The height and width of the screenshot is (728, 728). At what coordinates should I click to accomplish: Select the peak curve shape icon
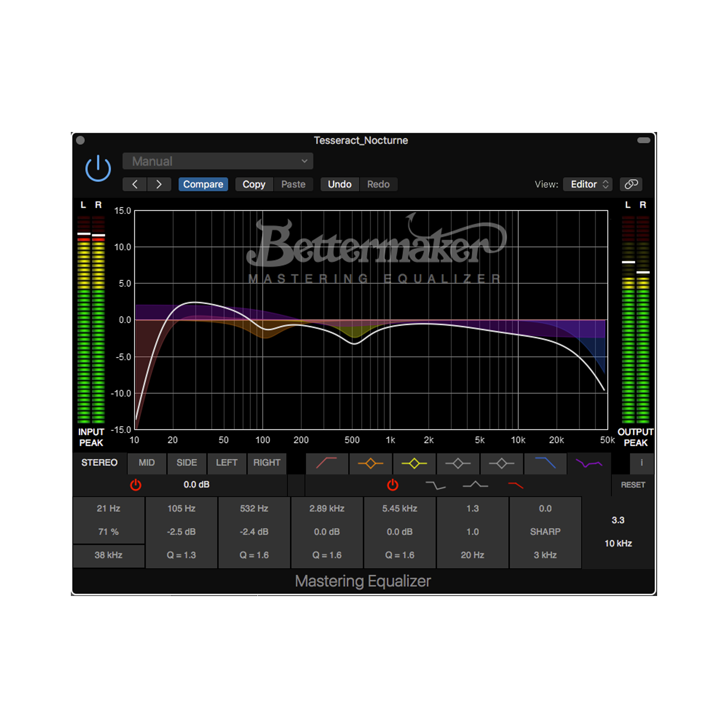475,484
